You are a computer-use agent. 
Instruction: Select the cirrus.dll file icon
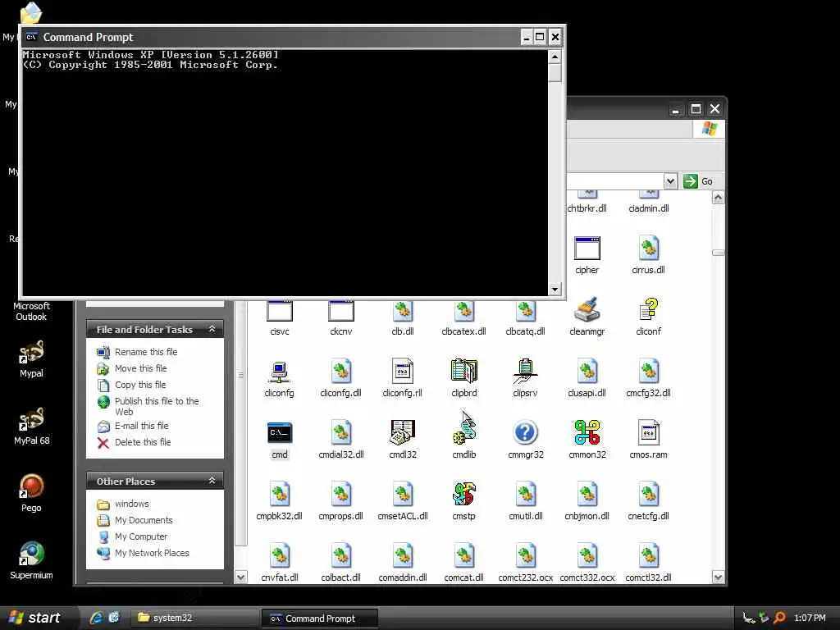point(648,248)
